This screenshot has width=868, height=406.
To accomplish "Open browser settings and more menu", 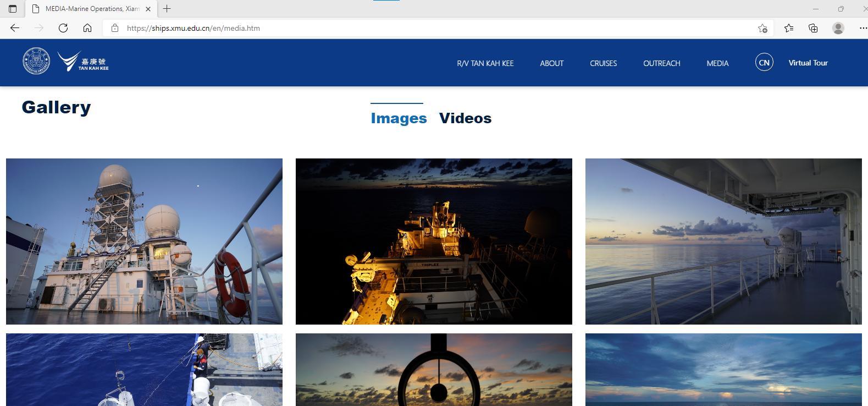I will pyautogui.click(x=863, y=28).
